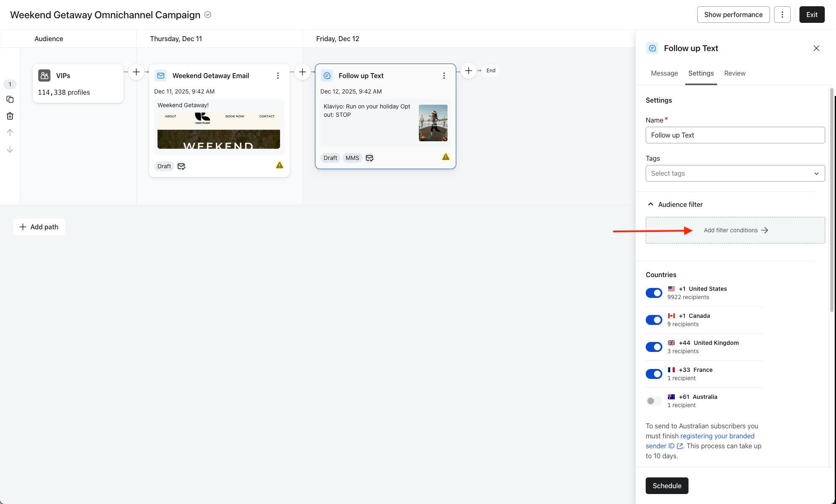Image resolution: width=836 pixels, height=504 pixels.
Task: Collapse the Audience filter section
Action: coord(651,204)
